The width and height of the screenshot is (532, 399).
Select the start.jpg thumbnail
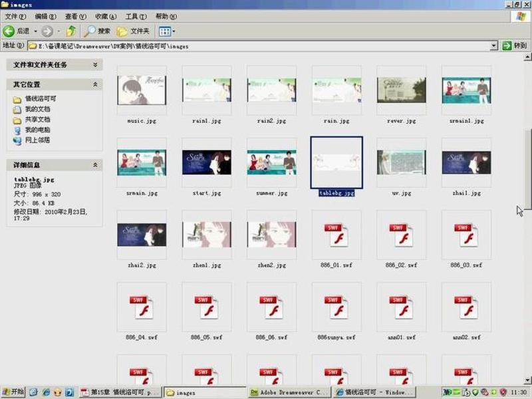pyautogui.click(x=207, y=162)
